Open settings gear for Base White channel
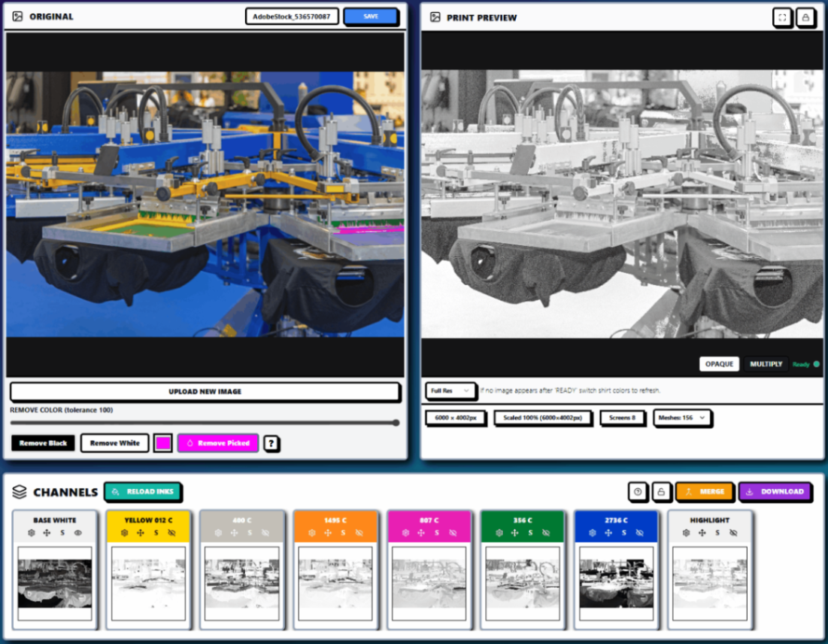Image resolution: width=828 pixels, height=644 pixels. [31, 533]
